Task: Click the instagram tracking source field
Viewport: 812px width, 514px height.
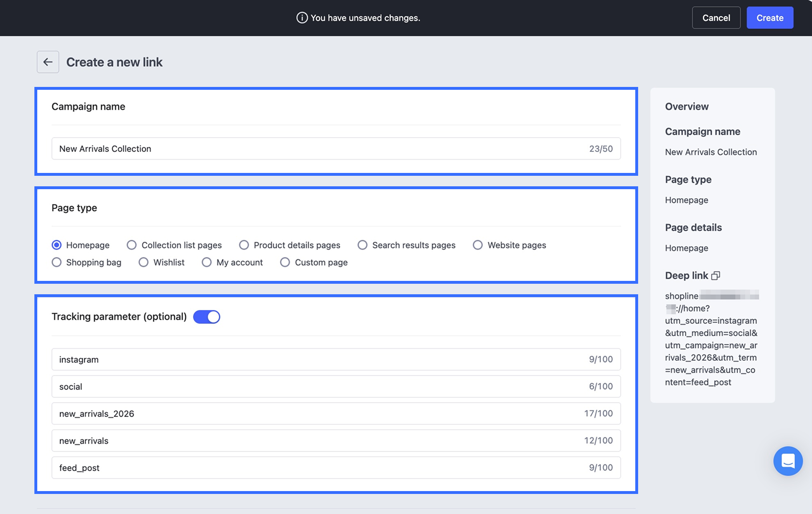Action: [336, 359]
